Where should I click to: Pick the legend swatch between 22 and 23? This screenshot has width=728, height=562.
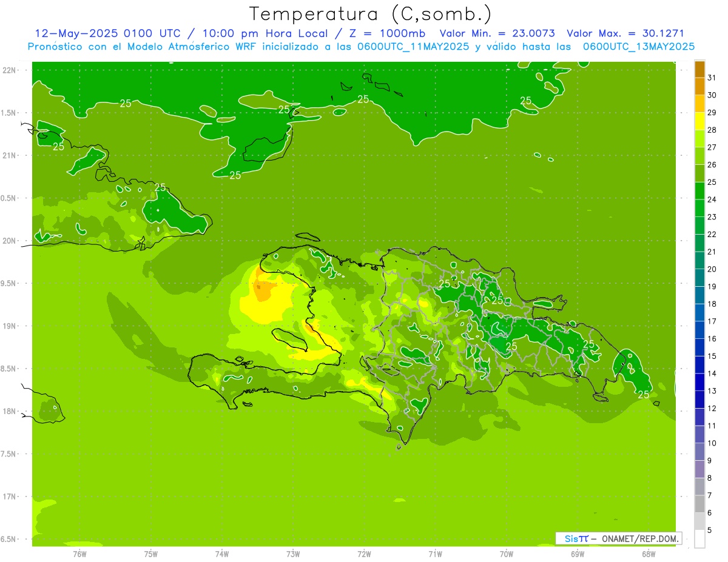699,226
